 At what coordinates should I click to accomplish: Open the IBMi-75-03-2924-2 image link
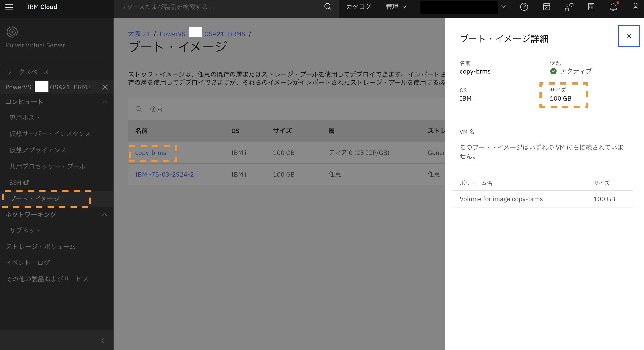pyautogui.click(x=164, y=174)
